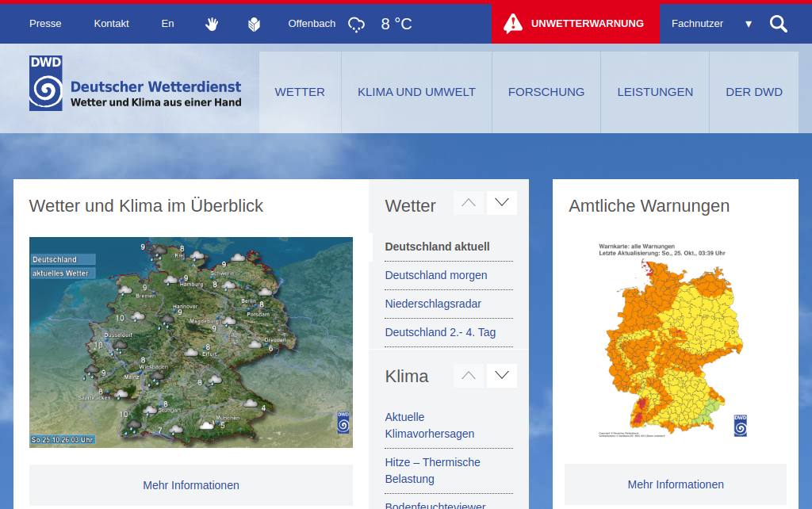Click Mehr Informationen under weather map

point(191,485)
